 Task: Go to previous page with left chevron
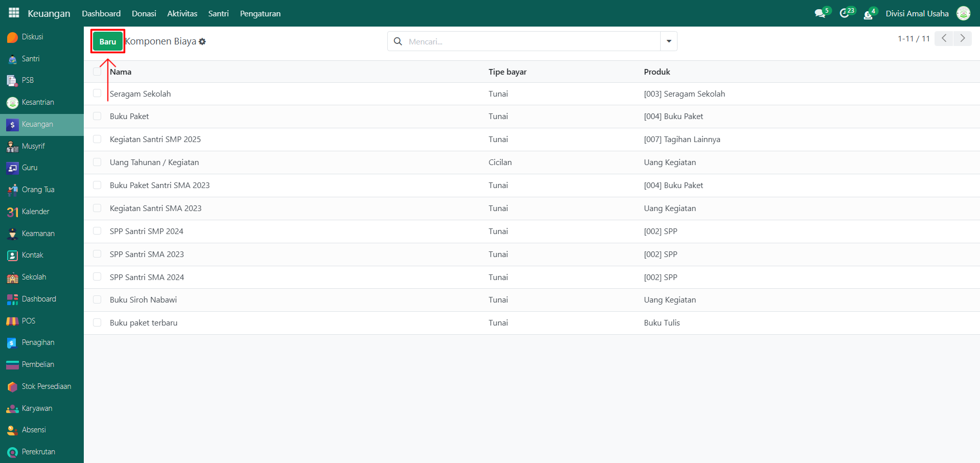point(944,38)
